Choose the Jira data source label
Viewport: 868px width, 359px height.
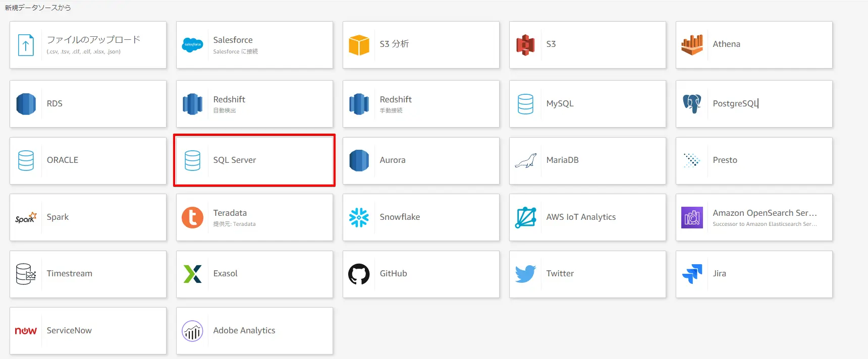pos(720,273)
